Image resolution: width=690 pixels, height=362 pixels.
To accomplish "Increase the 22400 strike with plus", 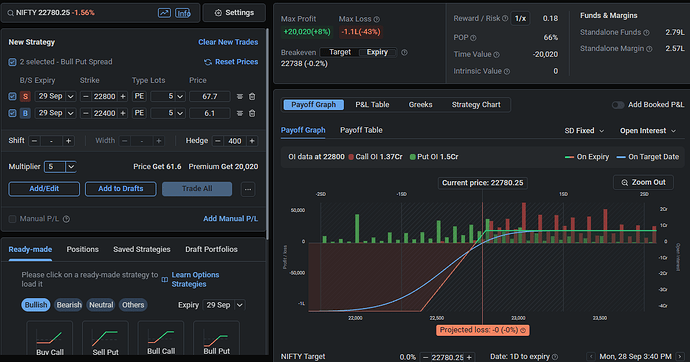I will coord(123,113).
